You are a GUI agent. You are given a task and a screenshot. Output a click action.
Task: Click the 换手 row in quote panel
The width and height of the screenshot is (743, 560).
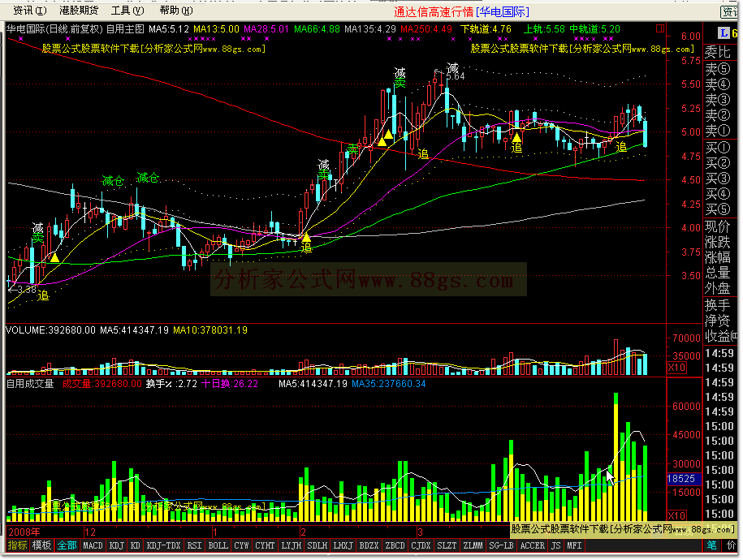click(x=718, y=304)
